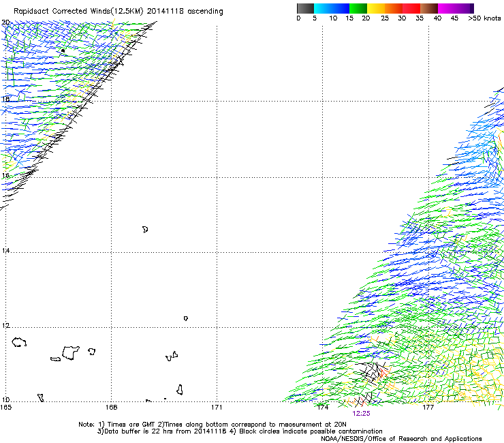The height and width of the screenshot is (443, 504).
Task: Click the black wind barb cluster near 10.5N
Action: 373,373
